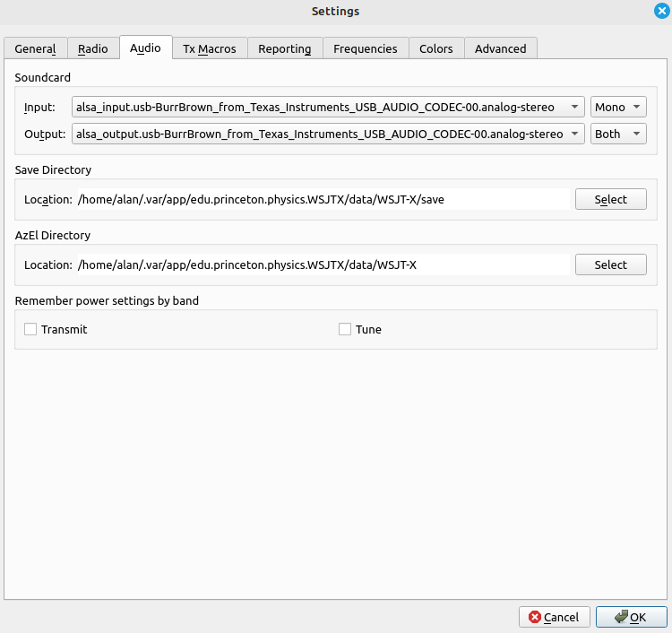Select the AzEl Directory location

click(610, 264)
